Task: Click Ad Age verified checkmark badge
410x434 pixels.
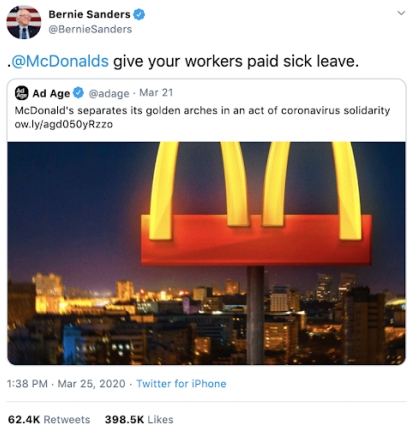Action: coord(79,93)
